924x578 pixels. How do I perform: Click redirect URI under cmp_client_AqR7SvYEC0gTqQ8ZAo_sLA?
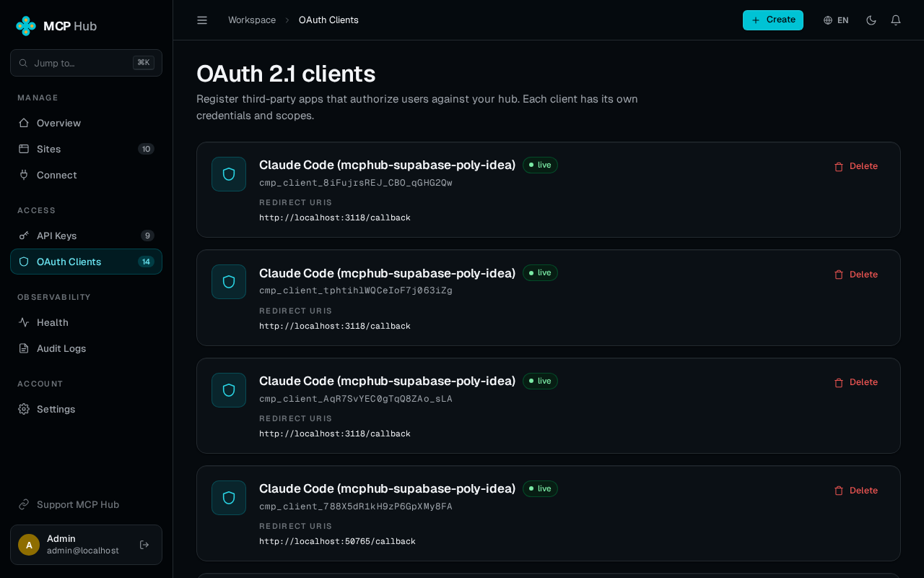click(335, 433)
